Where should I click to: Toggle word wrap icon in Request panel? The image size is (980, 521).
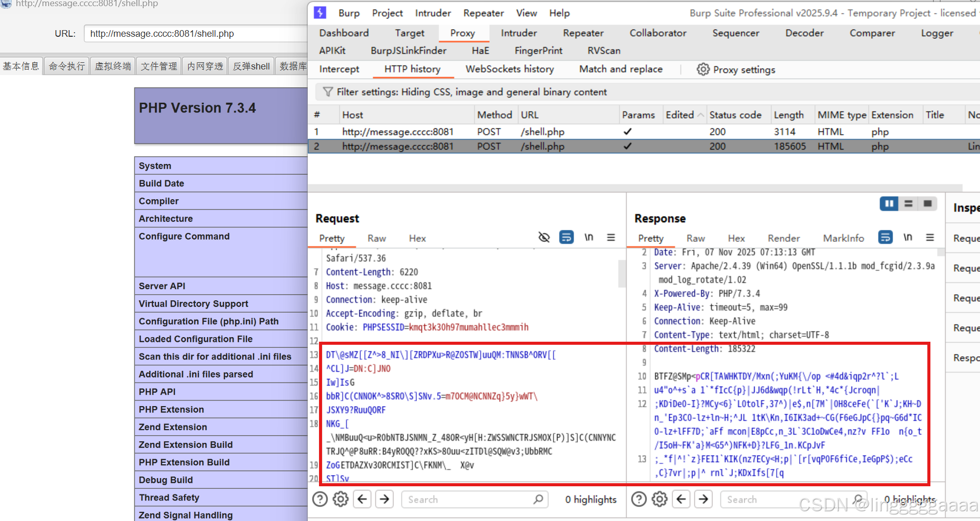point(566,238)
